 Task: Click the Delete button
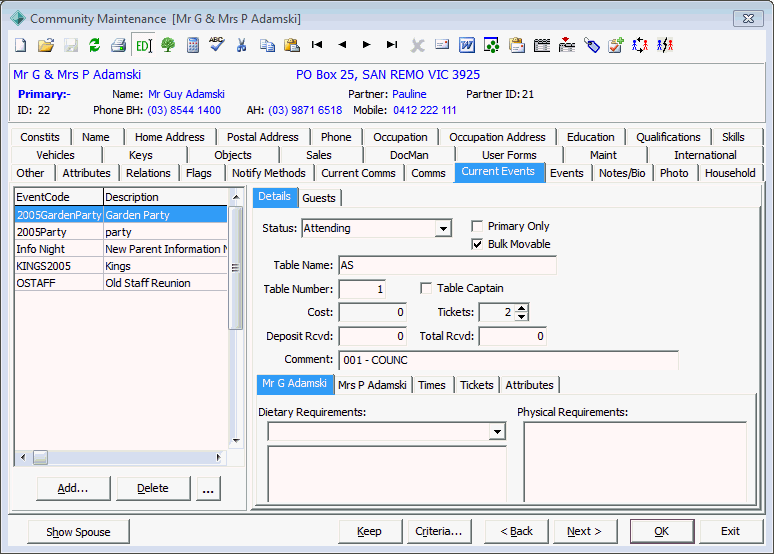153,488
